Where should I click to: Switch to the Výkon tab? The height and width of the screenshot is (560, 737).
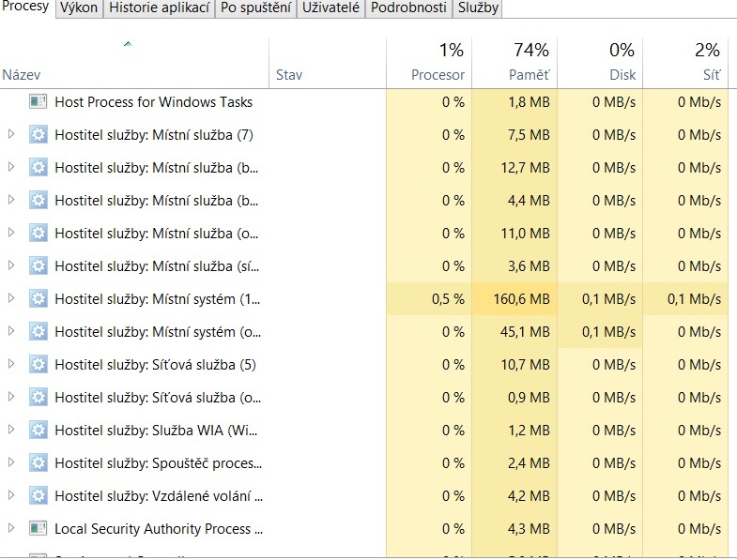79,8
